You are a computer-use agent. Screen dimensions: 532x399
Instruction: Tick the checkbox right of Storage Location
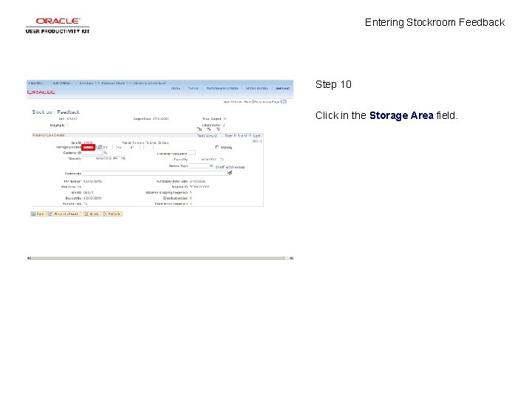coord(216,147)
